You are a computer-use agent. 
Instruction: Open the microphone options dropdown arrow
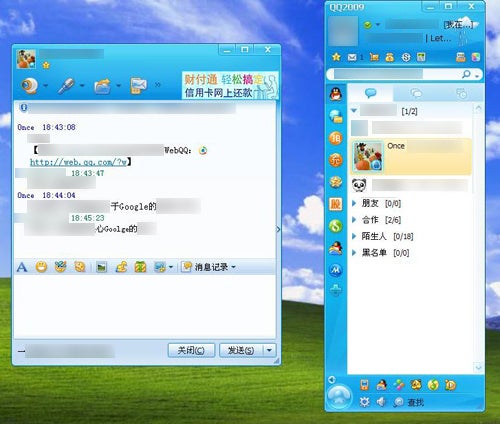point(82,86)
